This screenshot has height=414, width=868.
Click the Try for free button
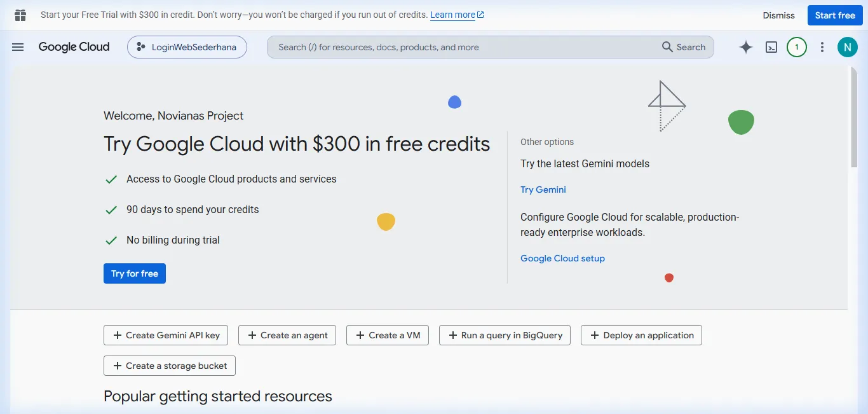pos(135,273)
